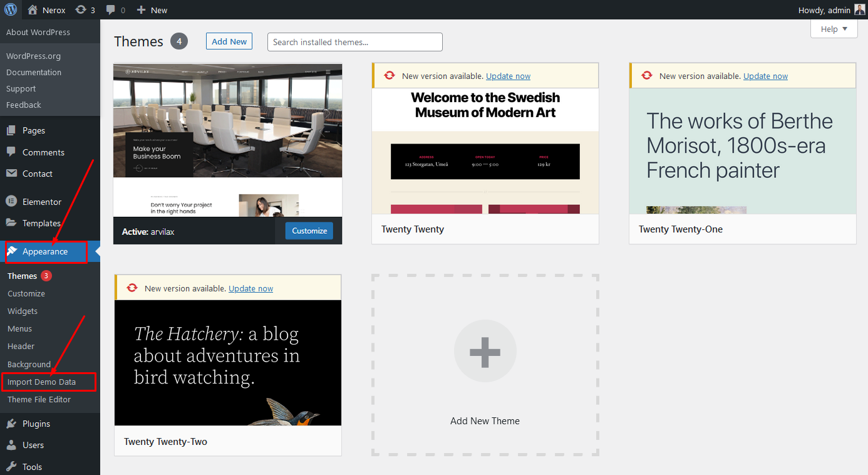Click the plus icon beside New
868x475 pixels.
pos(141,10)
